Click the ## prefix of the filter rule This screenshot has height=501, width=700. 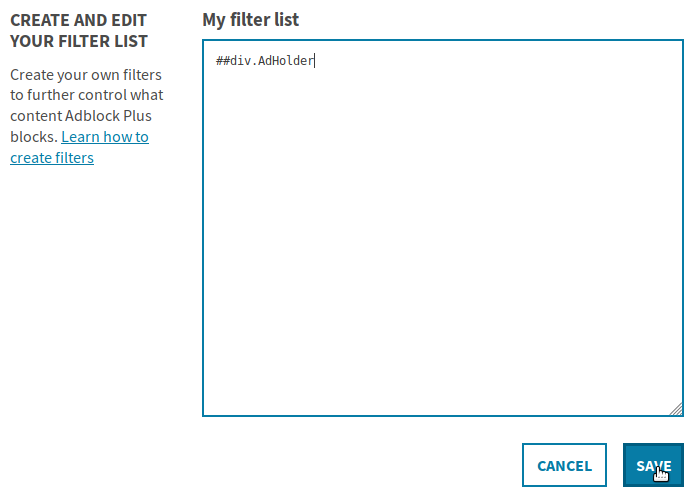click(223, 60)
